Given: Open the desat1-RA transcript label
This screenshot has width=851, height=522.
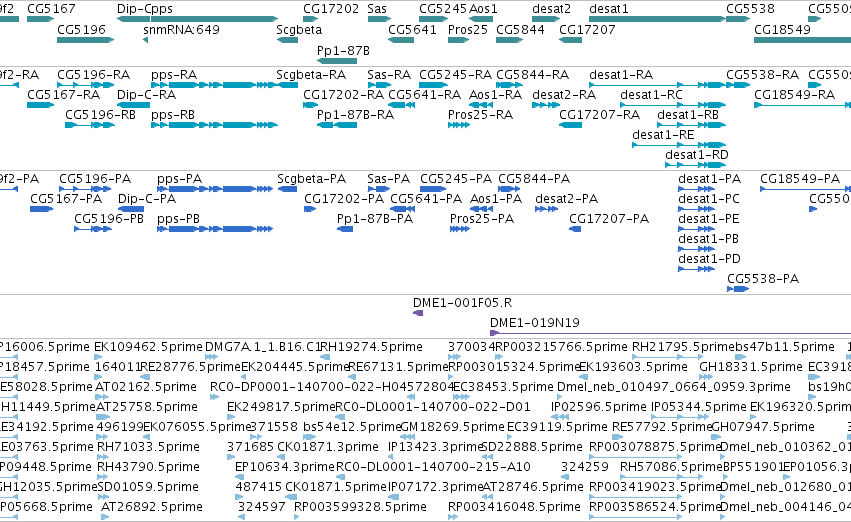Looking at the screenshot, I should pyautogui.click(x=621, y=74).
